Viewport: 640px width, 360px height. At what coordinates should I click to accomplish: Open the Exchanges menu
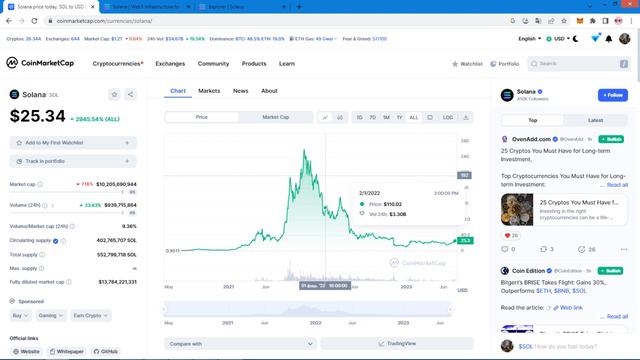(170, 64)
